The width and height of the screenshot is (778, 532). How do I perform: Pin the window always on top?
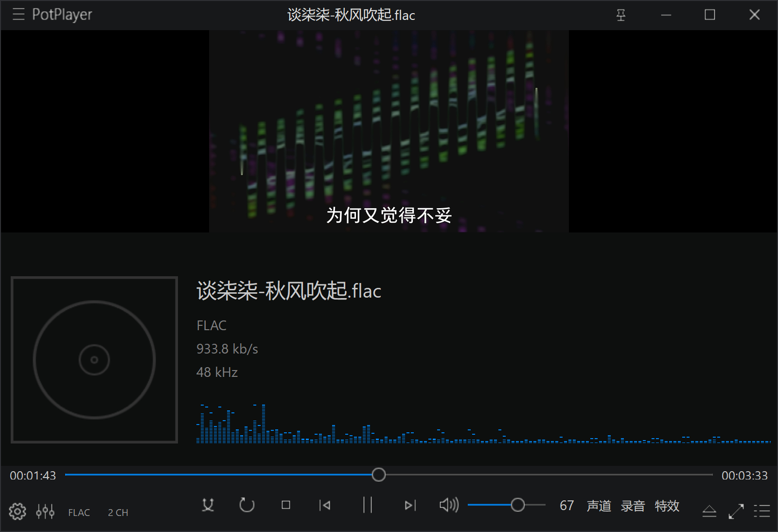click(x=621, y=15)
